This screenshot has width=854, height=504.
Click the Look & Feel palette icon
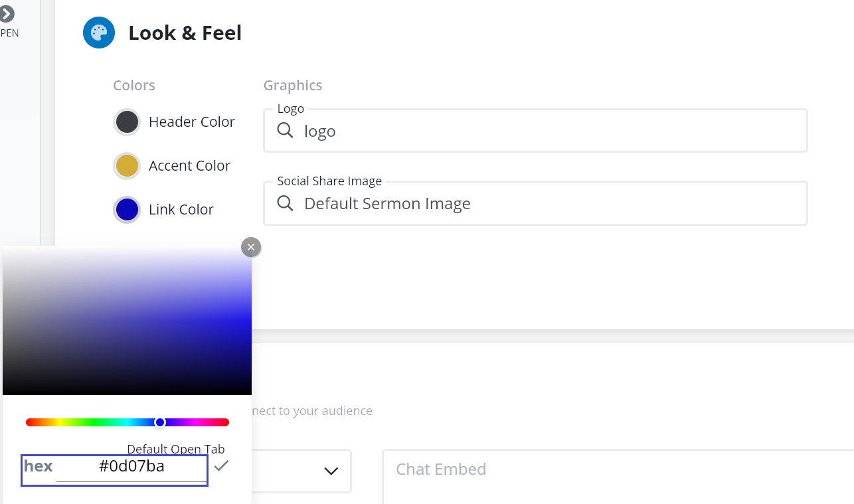click(x=99, y=33)
